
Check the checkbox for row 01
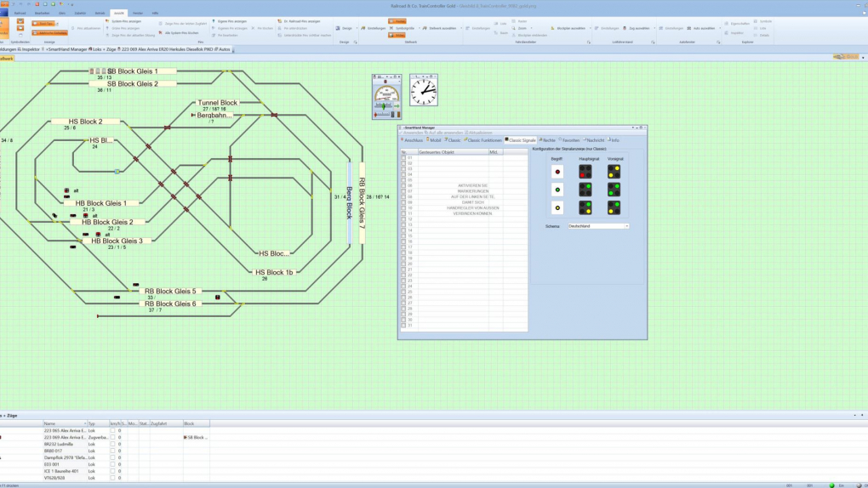tap(403, 157)
